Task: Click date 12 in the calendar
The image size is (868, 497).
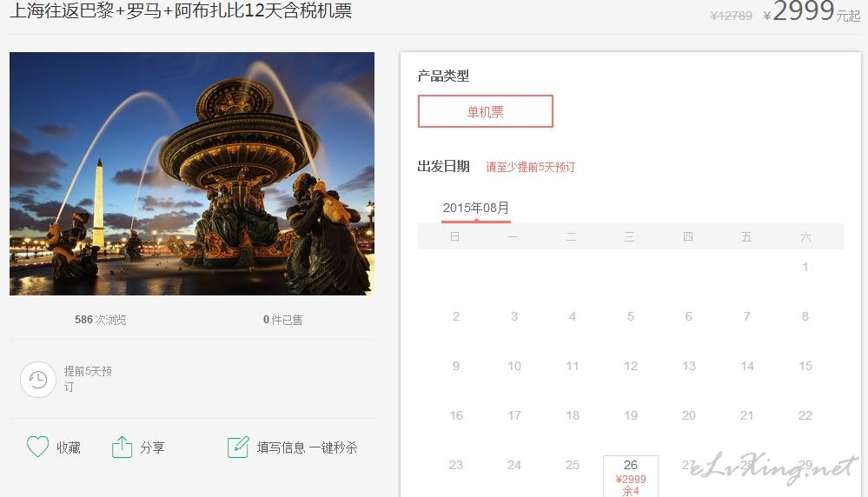Action: (631, 366)
